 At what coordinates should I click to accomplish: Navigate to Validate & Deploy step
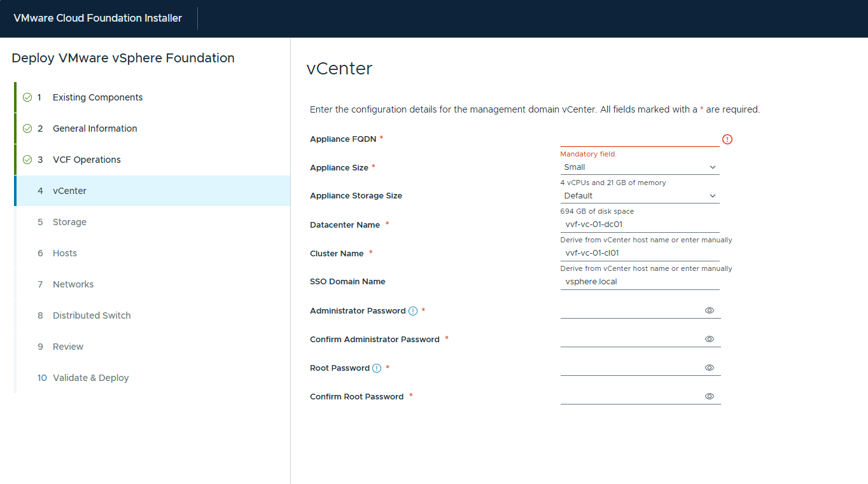(90, 378)
